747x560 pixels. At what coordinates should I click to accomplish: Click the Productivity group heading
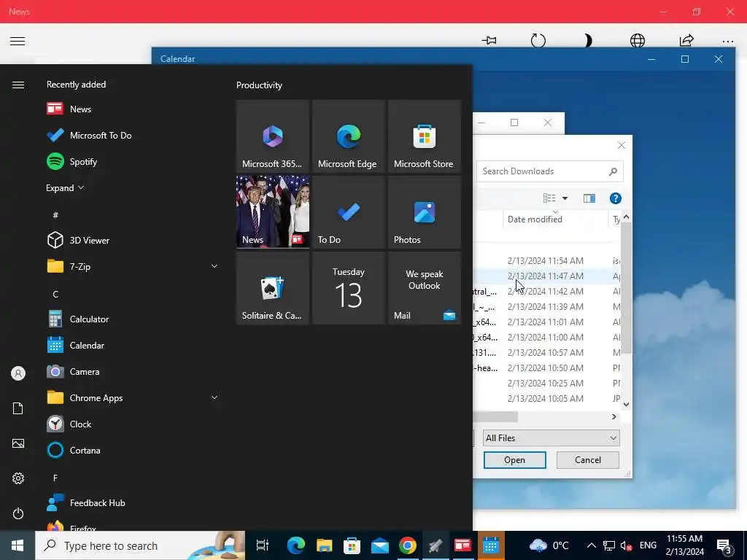tap(259, 85)
